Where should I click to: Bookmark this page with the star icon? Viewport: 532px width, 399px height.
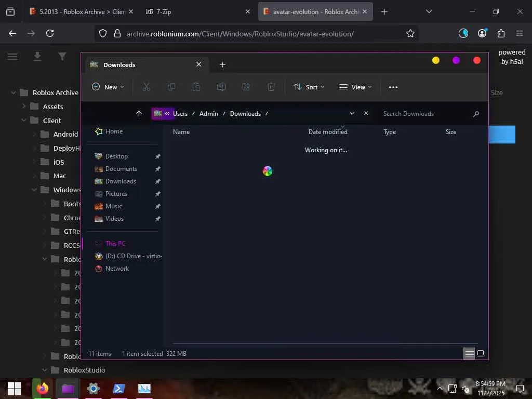[x=410, y=33]
